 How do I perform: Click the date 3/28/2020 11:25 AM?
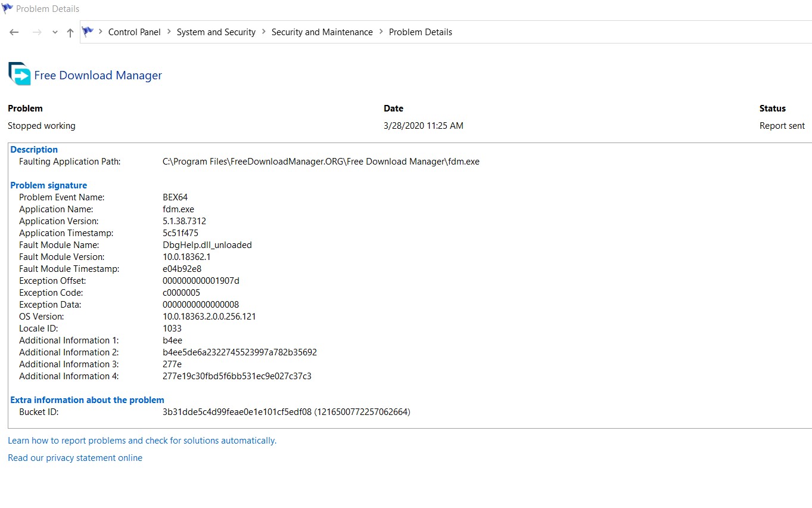(424, 126)
